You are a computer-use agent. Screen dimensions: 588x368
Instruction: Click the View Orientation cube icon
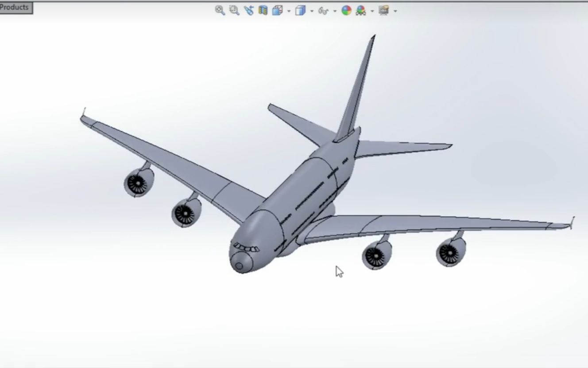point(278,10)
